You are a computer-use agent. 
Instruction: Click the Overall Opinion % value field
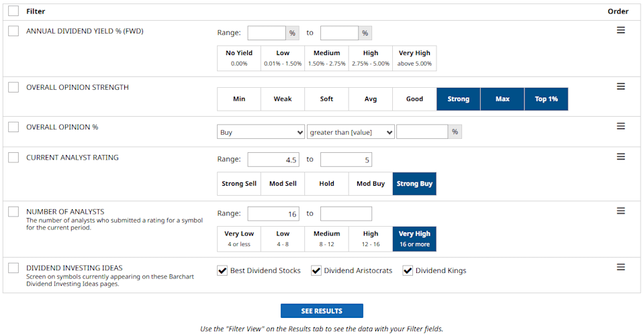click(x=422, y=132)
